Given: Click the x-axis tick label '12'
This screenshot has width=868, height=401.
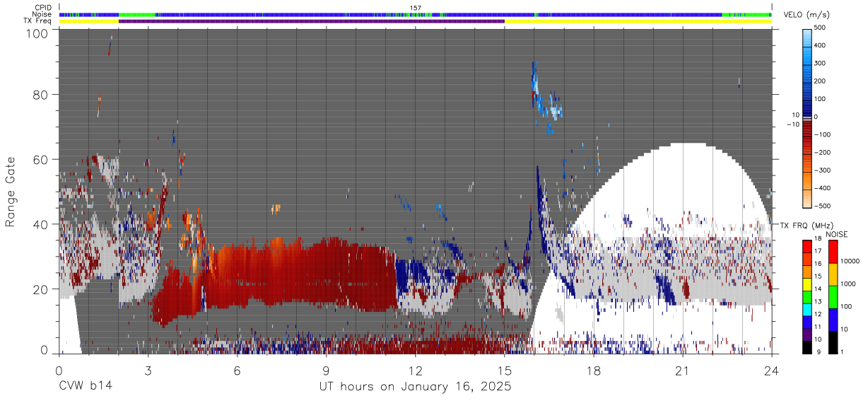Looking at the screenshot, I should click(x=416, y=371).
